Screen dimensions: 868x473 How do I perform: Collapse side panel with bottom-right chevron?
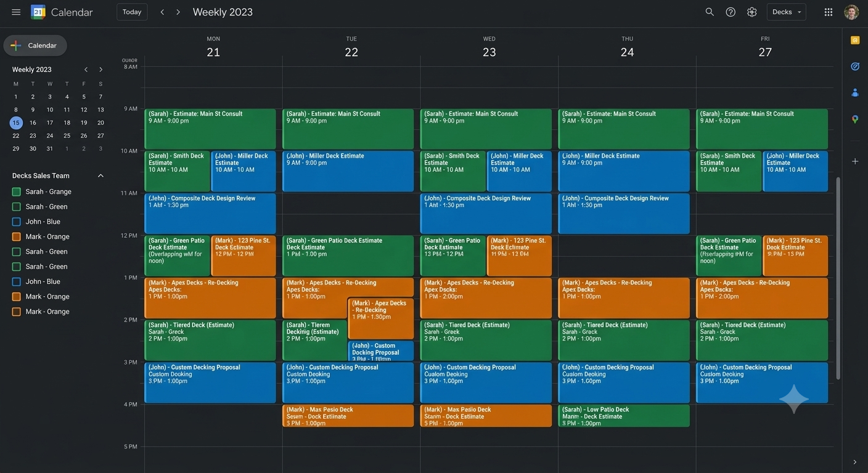855,462
